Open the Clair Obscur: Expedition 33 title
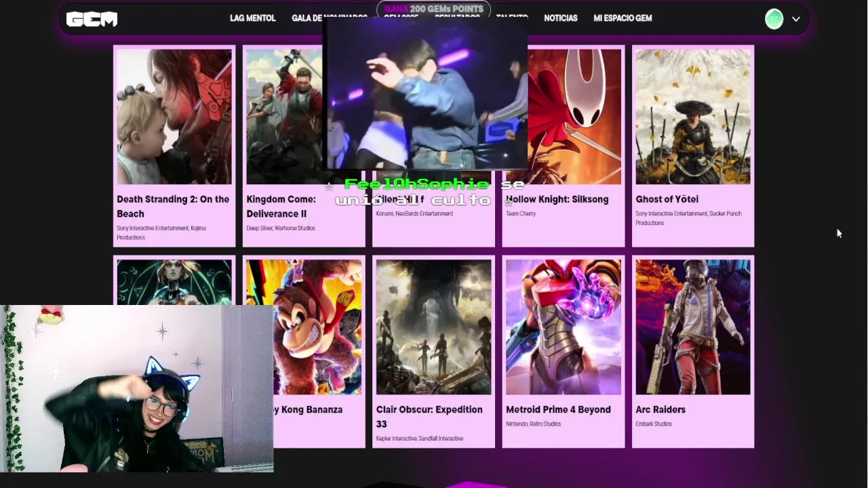Viewport: 868px width, 488px height. click(429, 416)
